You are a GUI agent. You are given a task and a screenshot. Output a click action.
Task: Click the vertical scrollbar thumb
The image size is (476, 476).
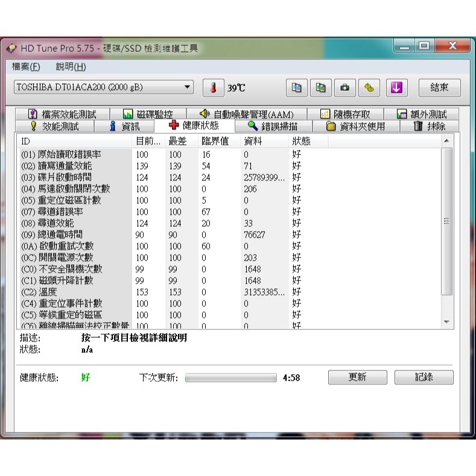(446, 221)
